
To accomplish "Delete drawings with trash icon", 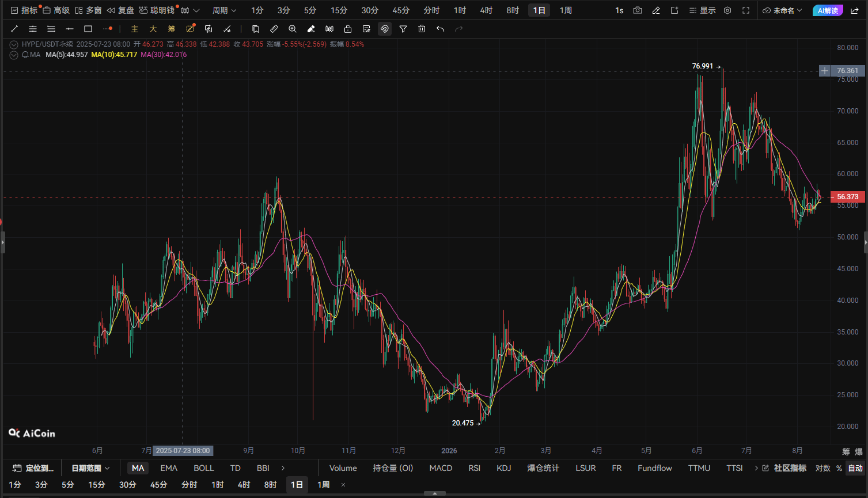I will (x=422, y=29).
